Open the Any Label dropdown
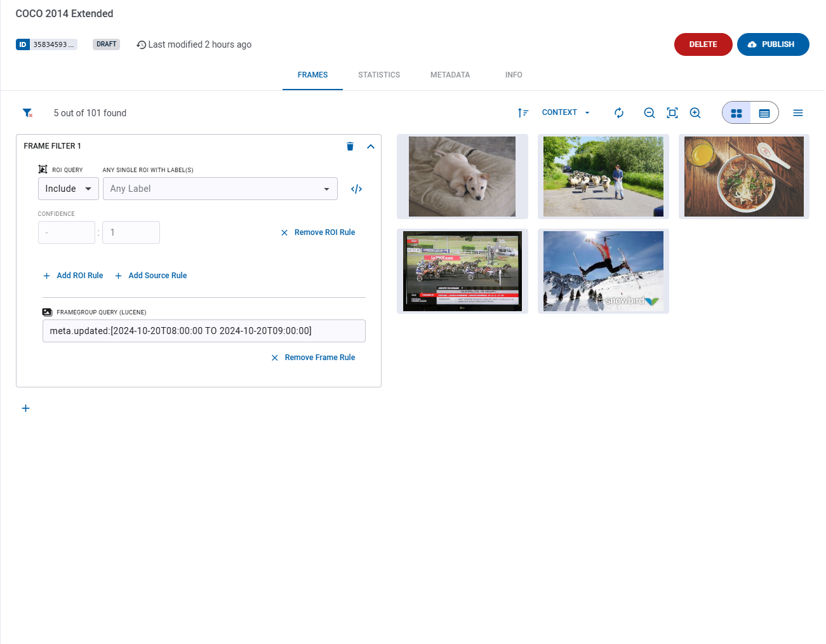This screenshot has width=826, height=644. click(x=220, y=189)
